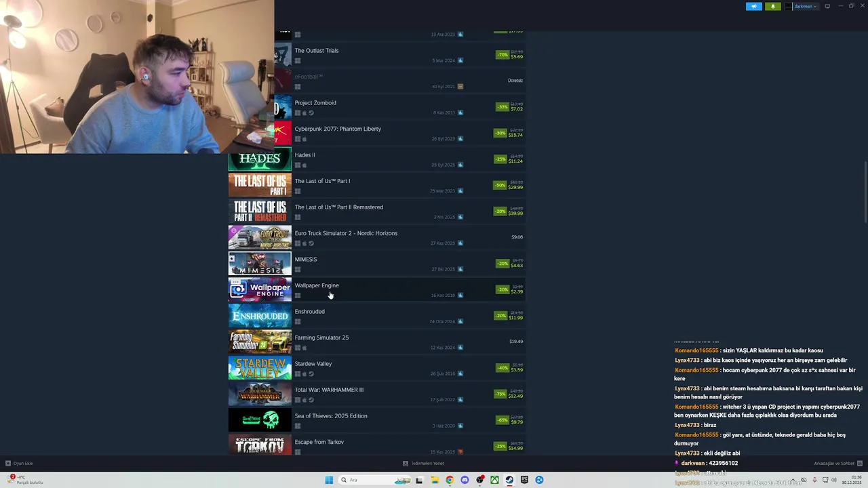Click the weather widget on the taskbar
868x488 pixels.
[24, 479]
